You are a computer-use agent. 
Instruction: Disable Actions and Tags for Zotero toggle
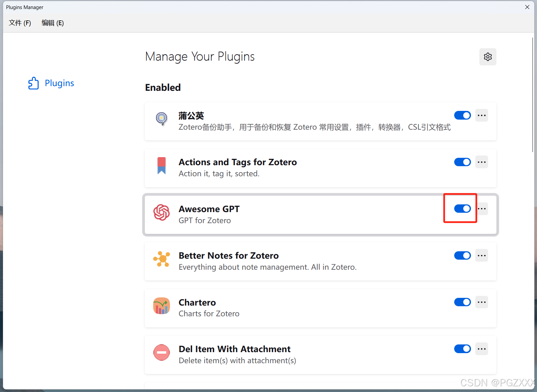[x=463, y=162]
